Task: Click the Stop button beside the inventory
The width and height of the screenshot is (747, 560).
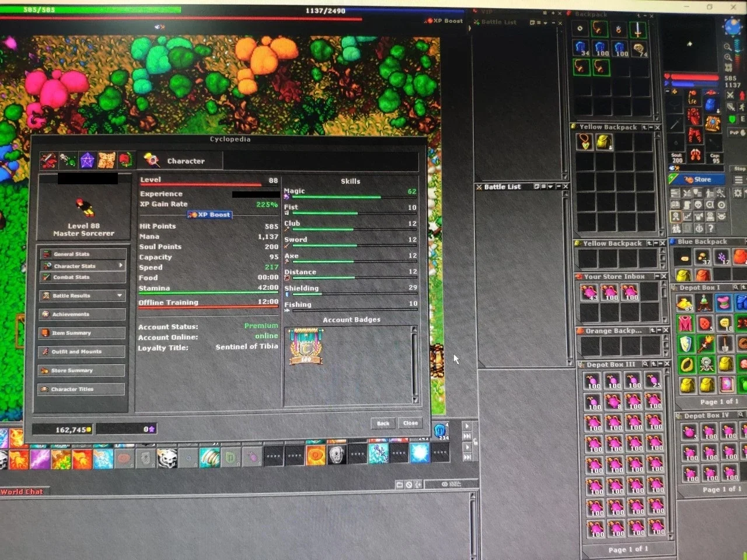Action: pyautogui.click(x=739, y=169)
